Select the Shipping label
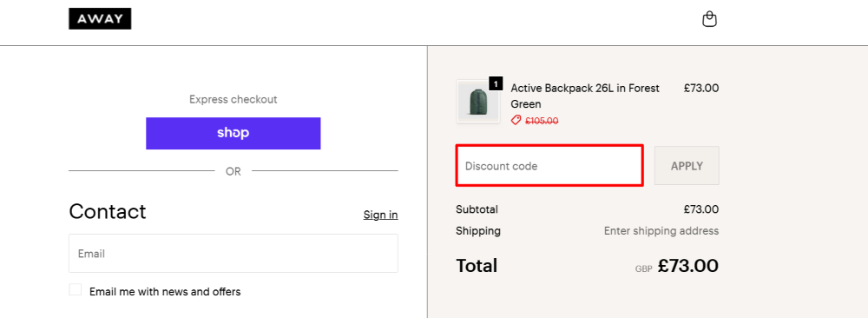 coord(478,230)
